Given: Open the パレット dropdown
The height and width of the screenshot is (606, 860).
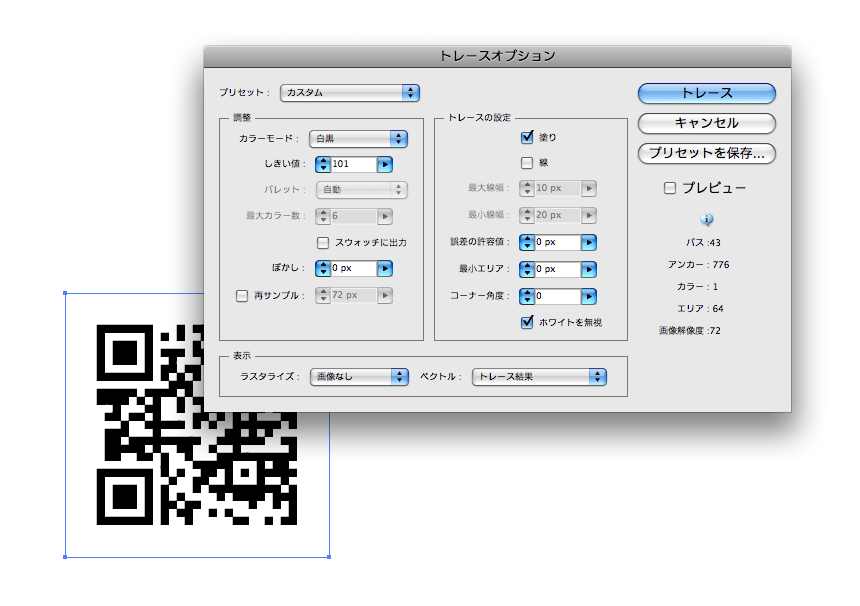Looking at the screenshot, I should pos(362,190).
